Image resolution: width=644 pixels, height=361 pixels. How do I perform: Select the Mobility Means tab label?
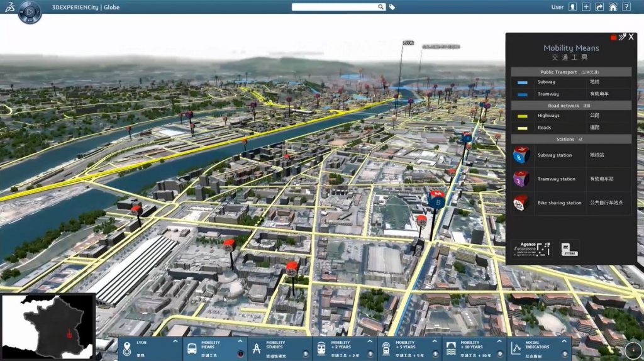pos(211,345)
